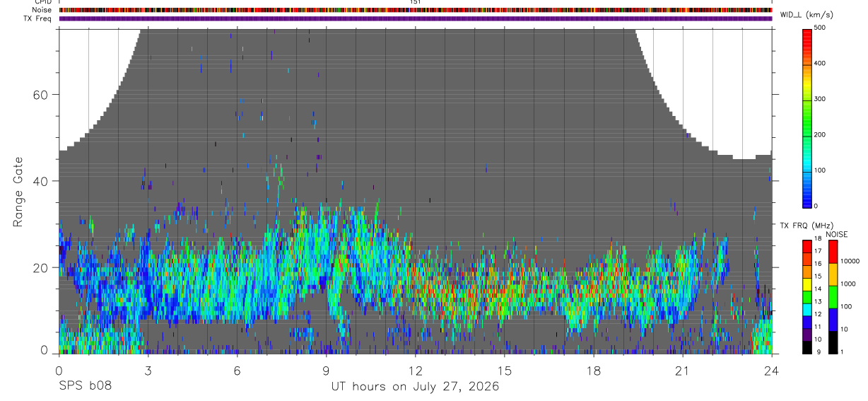Click the Range Gate 40 axis label
Viewport: 868px width, 401px height.
(42, 181)
